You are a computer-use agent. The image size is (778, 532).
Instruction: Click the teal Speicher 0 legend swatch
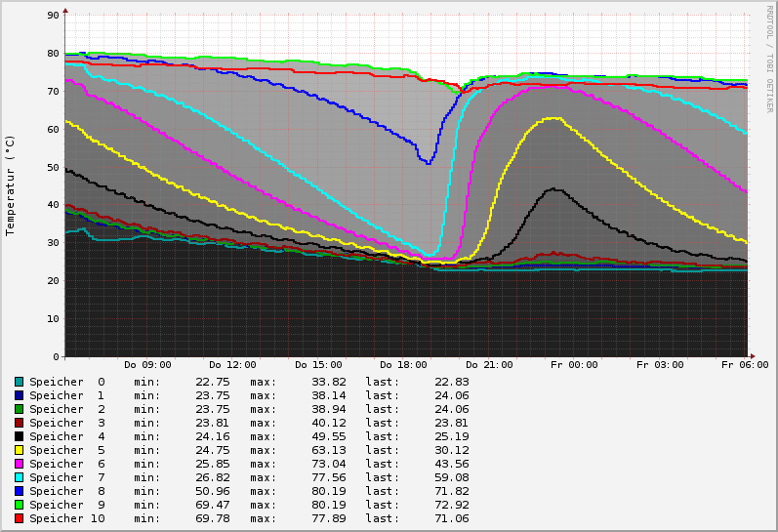(x=19, y=382)
